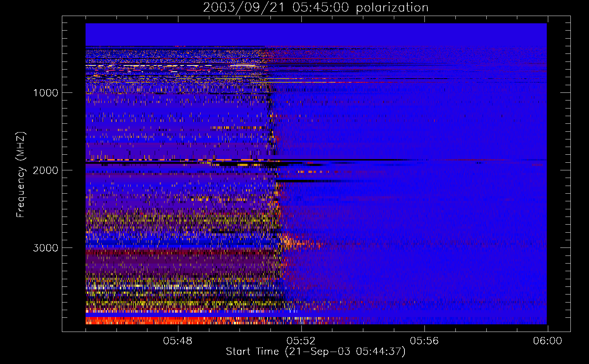
Task: Click the 05:48 time tick label
Action: (x=178, y=341)
